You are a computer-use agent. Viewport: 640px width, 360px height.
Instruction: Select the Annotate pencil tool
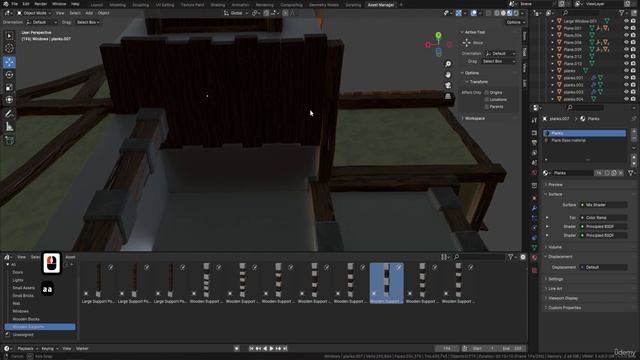click(x=9, y=114)
